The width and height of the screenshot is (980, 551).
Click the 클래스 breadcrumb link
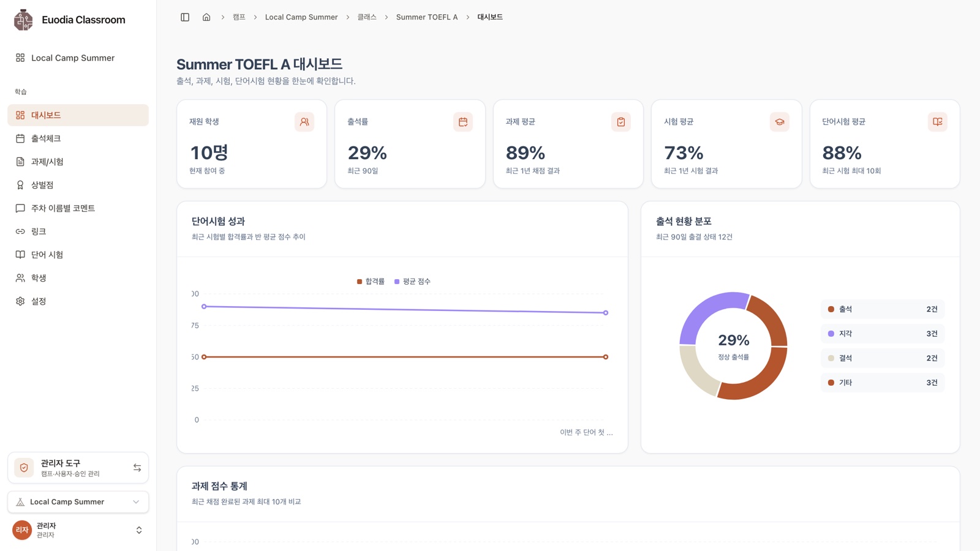(x=367, y=17)
